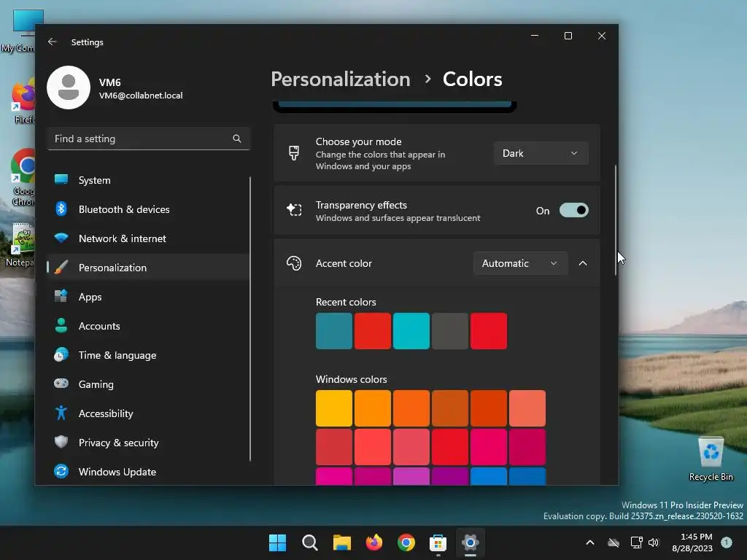Click the Privacy & security shield icon
747x560 pixels.
61,442
